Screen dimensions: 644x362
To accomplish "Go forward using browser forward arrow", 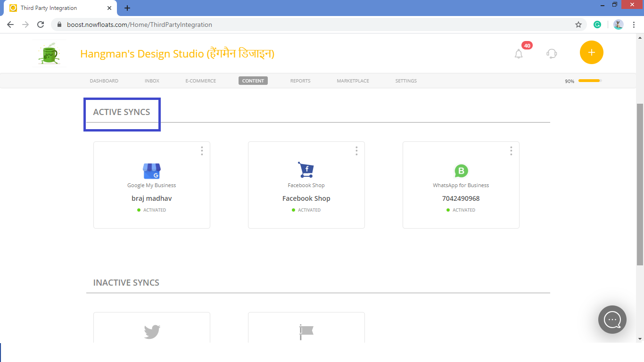I will 25,25.
